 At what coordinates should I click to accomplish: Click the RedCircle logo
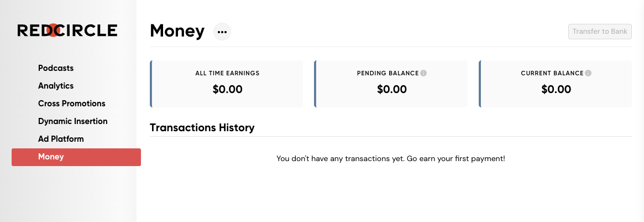[x=67, y=30]
